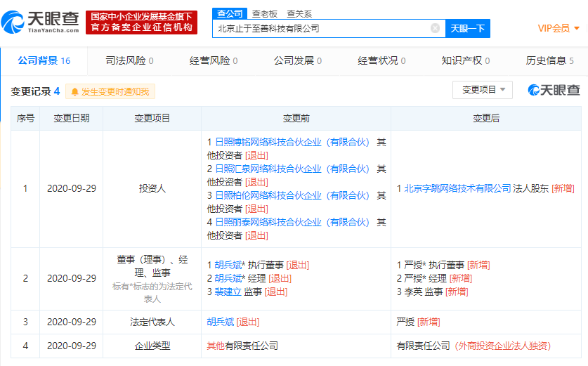
Task: Click the bell icon for change notifications
Action: [74, 91]
